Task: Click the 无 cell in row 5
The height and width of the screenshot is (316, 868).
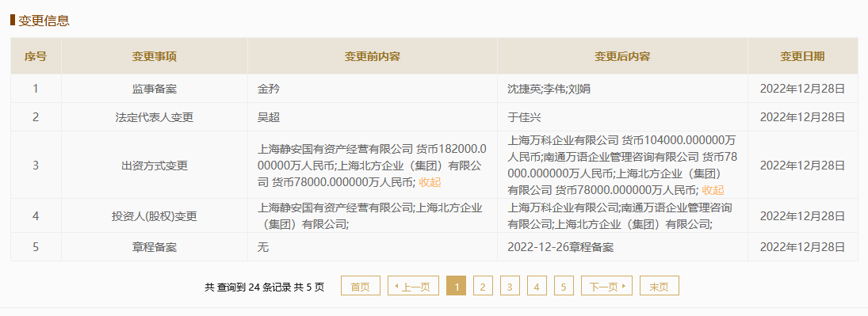Action: coord(263,247)
